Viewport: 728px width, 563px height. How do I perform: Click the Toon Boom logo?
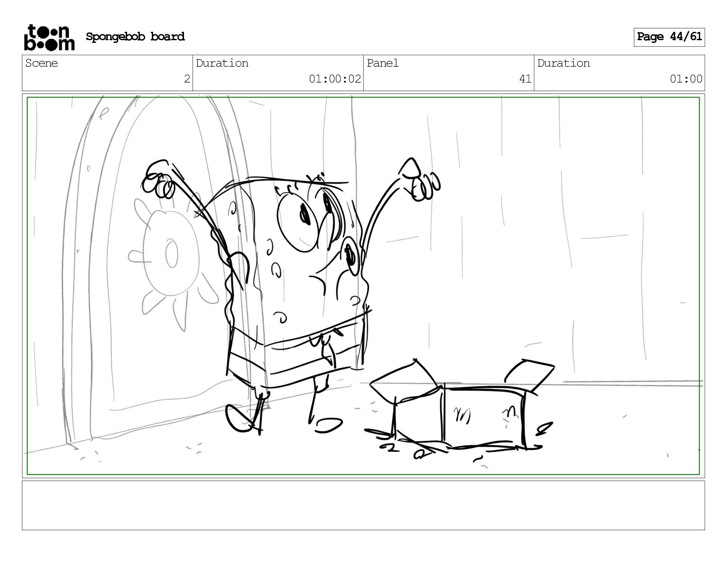[49, 38]
